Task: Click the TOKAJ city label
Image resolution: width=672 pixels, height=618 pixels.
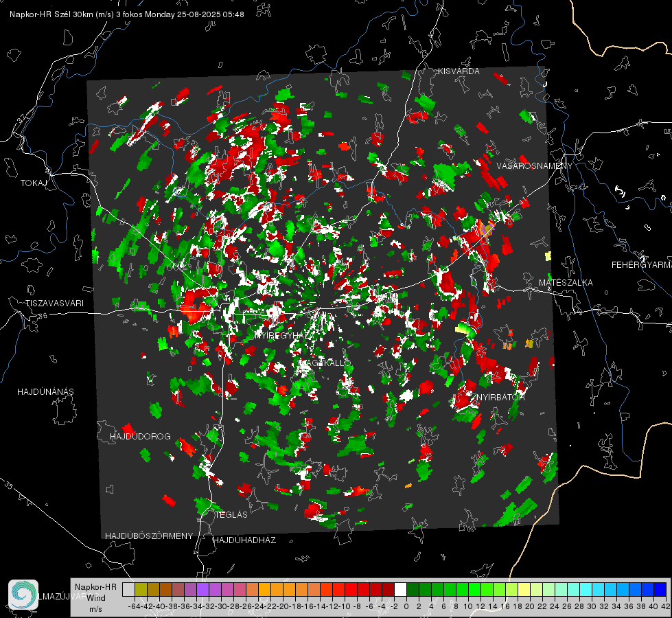Action: pos(34,183)
